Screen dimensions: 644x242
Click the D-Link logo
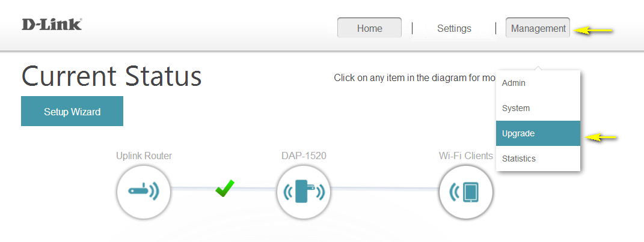tap(52, 25)
